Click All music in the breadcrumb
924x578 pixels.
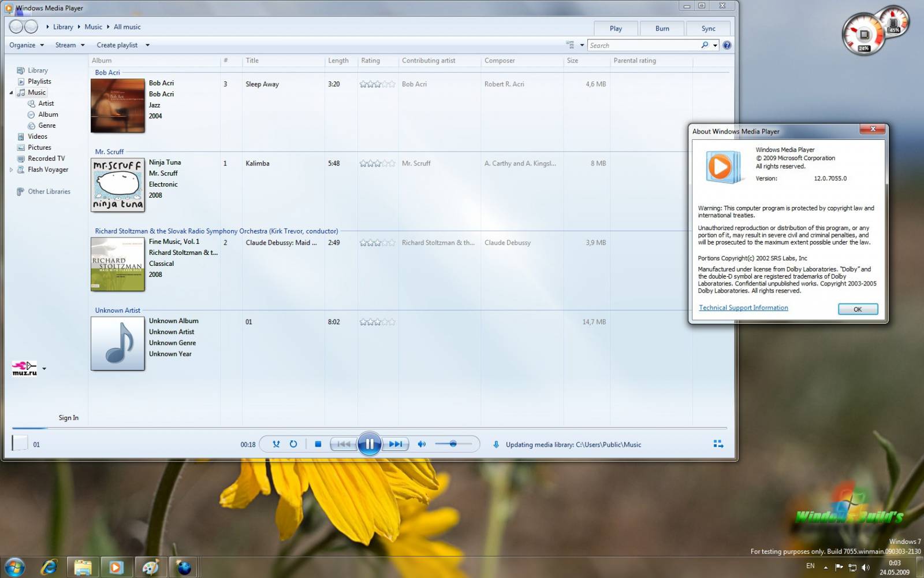127,27
